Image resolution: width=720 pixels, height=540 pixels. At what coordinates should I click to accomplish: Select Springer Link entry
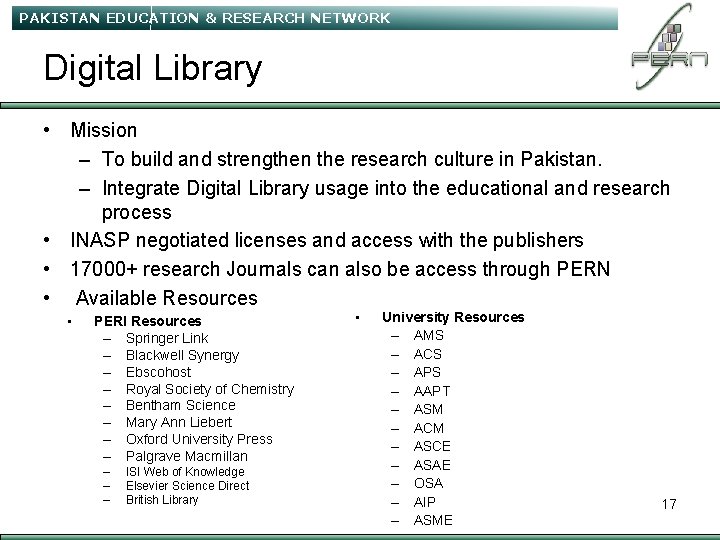167,338
